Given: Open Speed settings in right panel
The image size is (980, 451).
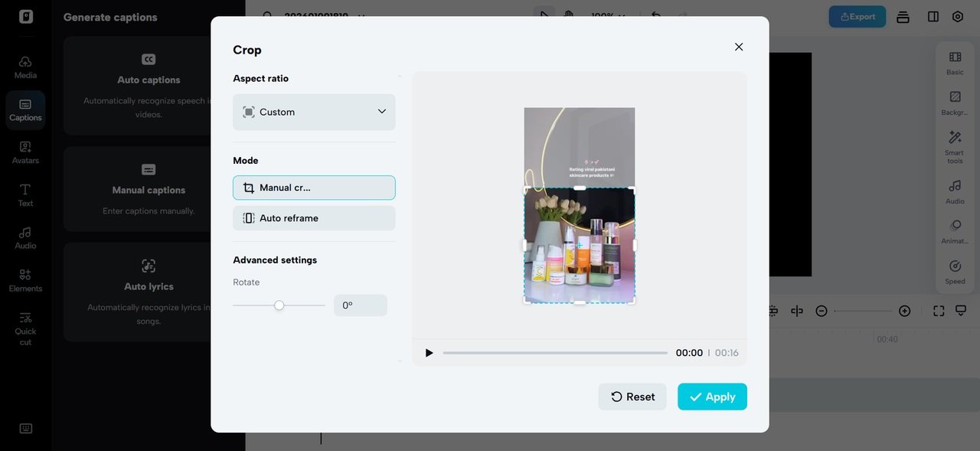Looking at the screenshot, I should (x=955, y=272).
